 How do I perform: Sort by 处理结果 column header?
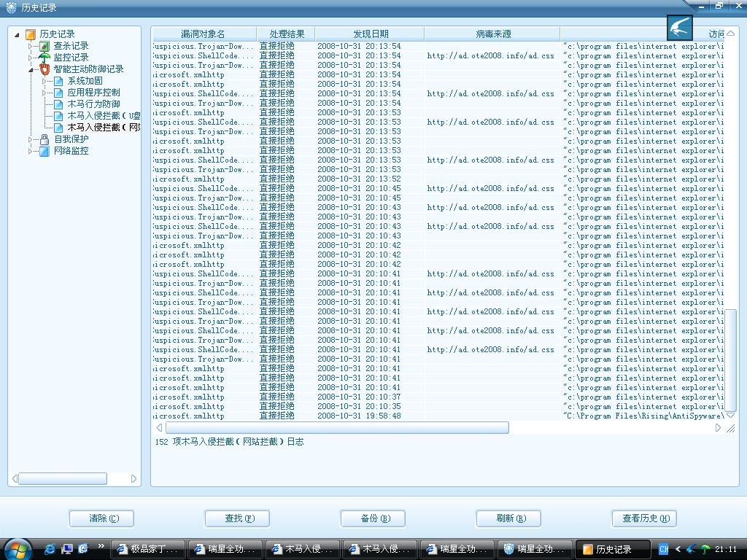(x=286, y=34)
